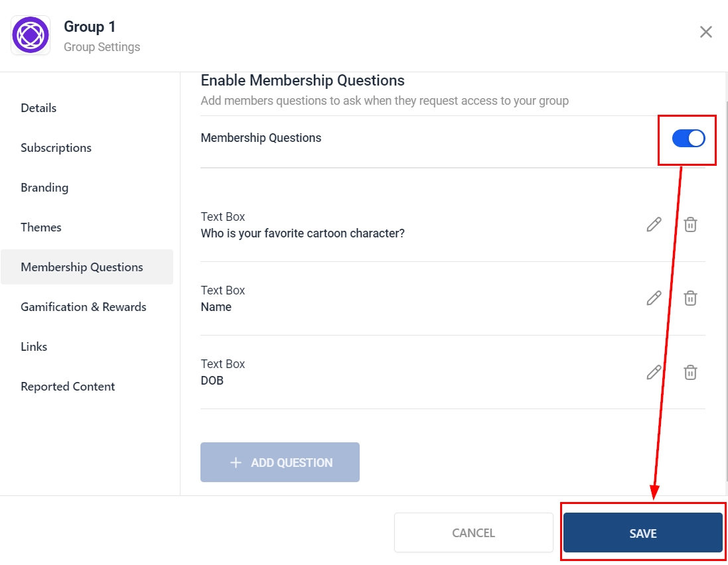This screenshot has width=728, height=565.
Task: Remove the DOB question
Action: (690, 372)
